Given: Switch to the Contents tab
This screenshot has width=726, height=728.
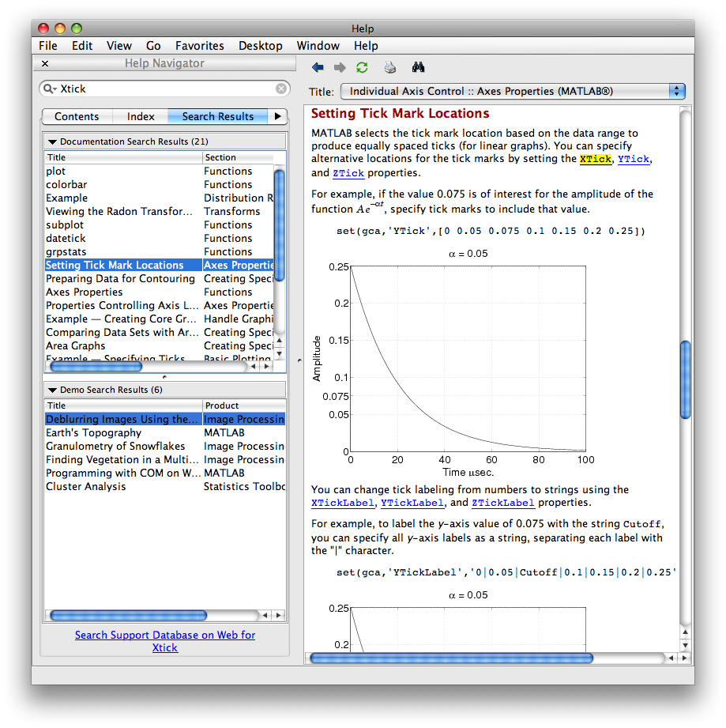Looking at the screenshot, I should pyautogui.click(x=77, y=116).
